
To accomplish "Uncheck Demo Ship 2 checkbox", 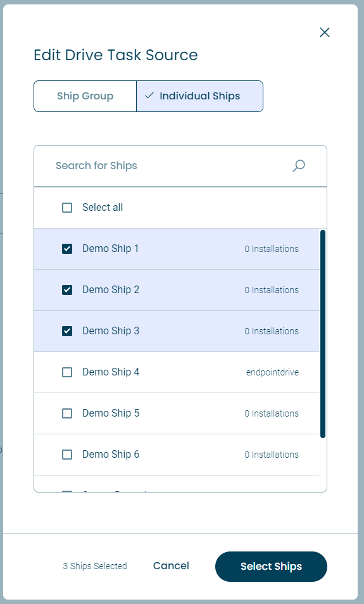I will click(x=67, y=290).
